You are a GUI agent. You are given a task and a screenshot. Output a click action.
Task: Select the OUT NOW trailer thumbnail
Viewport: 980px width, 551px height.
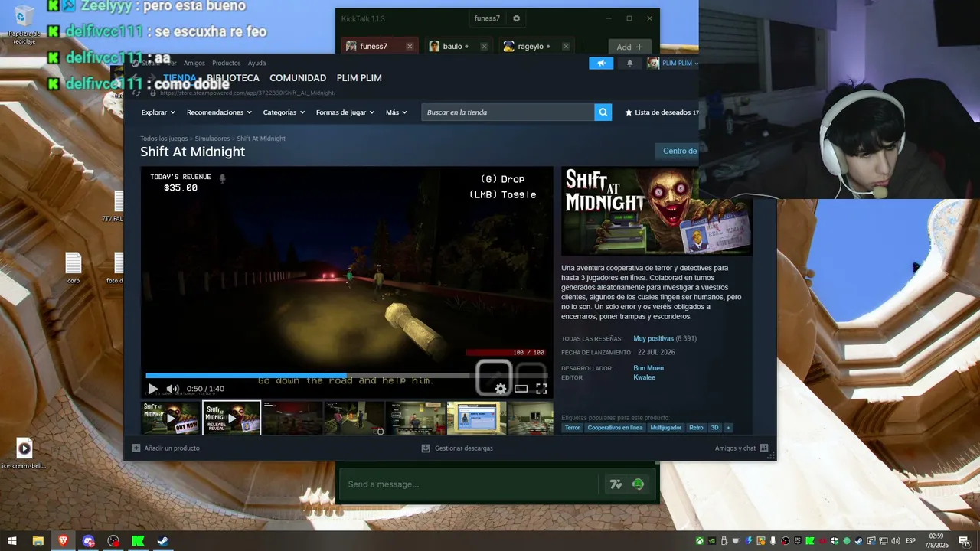point(170,418)
